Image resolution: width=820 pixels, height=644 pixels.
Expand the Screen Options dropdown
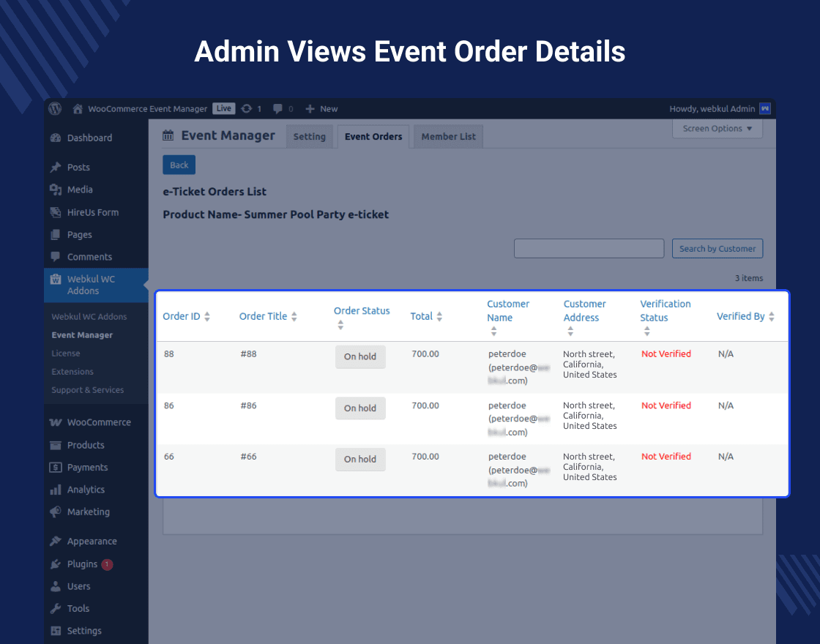pyautogui.click(x=717, y=129)
